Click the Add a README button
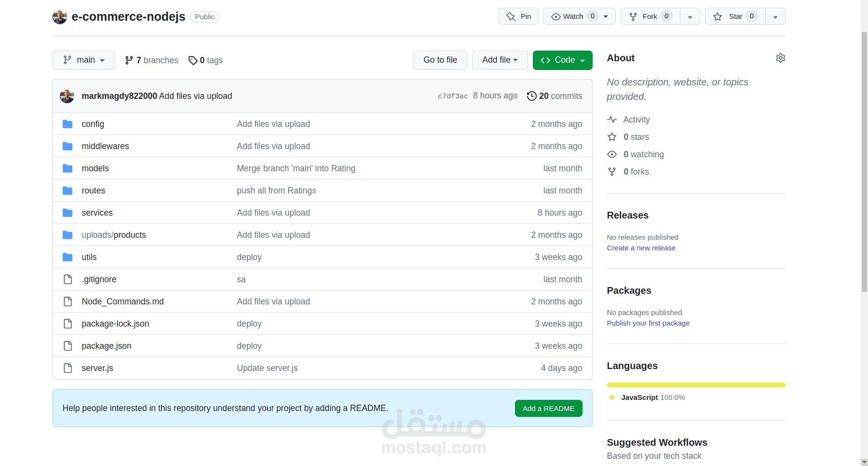Image resolution: width=868 pixels, height=466 pixels. pos(549,408)
